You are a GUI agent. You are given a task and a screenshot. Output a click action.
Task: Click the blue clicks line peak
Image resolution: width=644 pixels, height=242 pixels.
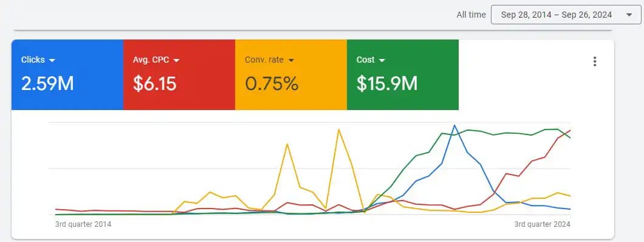454,125
